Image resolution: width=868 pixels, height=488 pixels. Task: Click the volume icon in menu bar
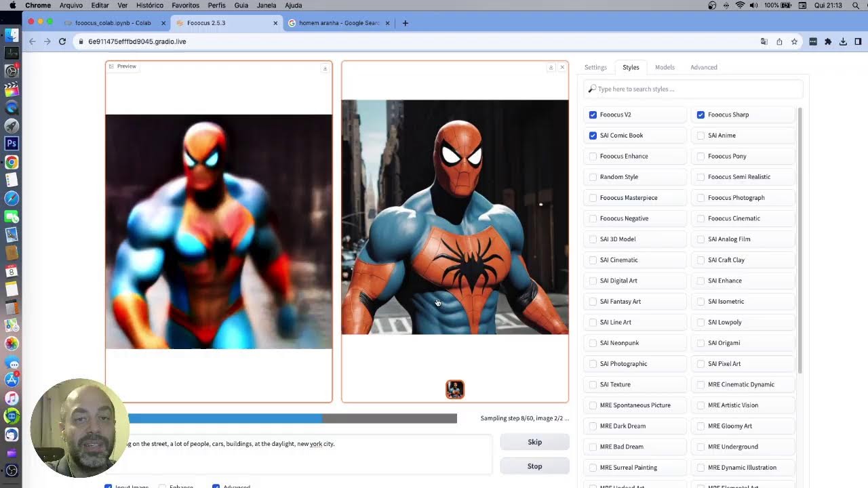click(755, 5)
